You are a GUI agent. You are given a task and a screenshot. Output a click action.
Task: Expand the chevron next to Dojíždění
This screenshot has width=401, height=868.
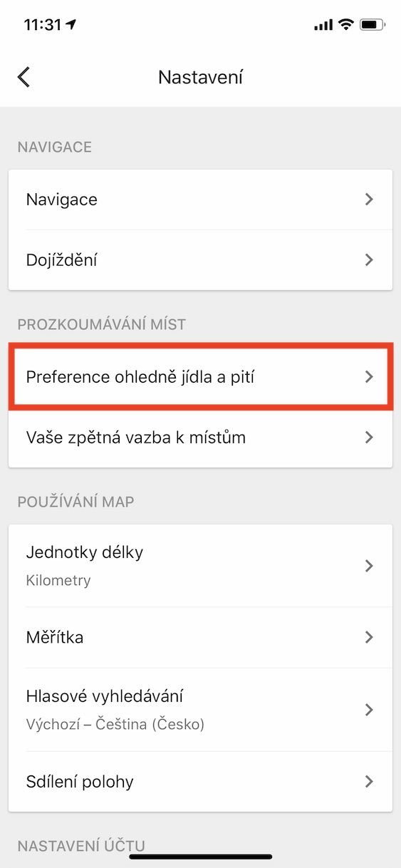tap(369, 260)
